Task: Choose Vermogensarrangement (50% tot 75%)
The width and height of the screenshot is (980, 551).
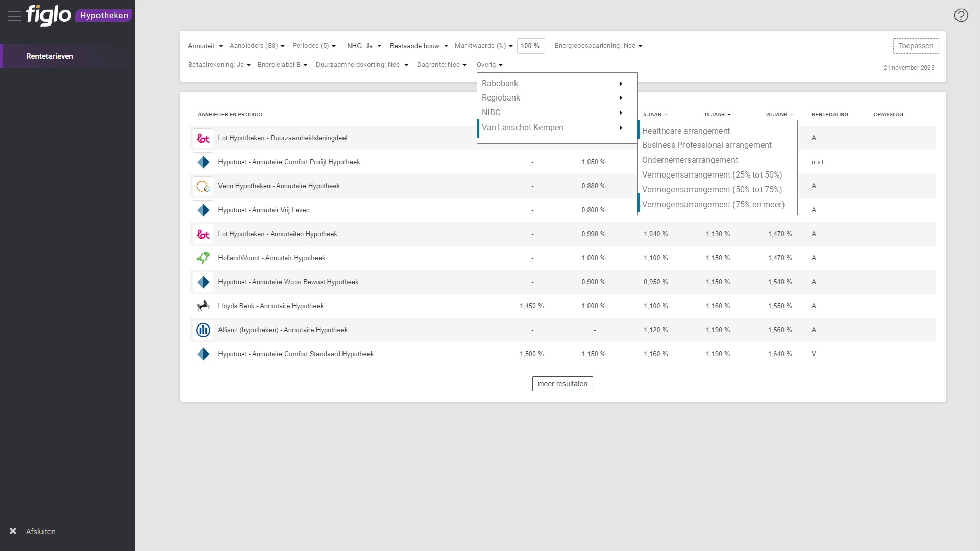Action: (717, 190)
